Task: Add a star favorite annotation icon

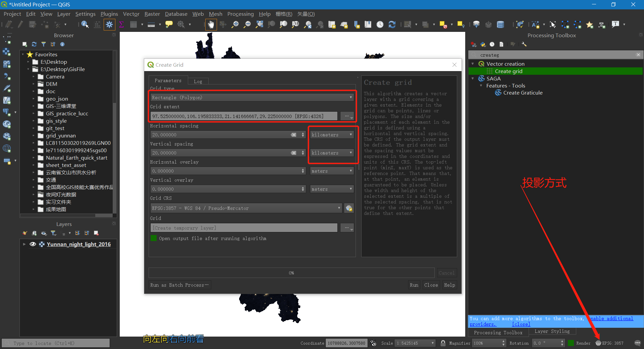Action: pyautogui.click(x=589, y=24)
